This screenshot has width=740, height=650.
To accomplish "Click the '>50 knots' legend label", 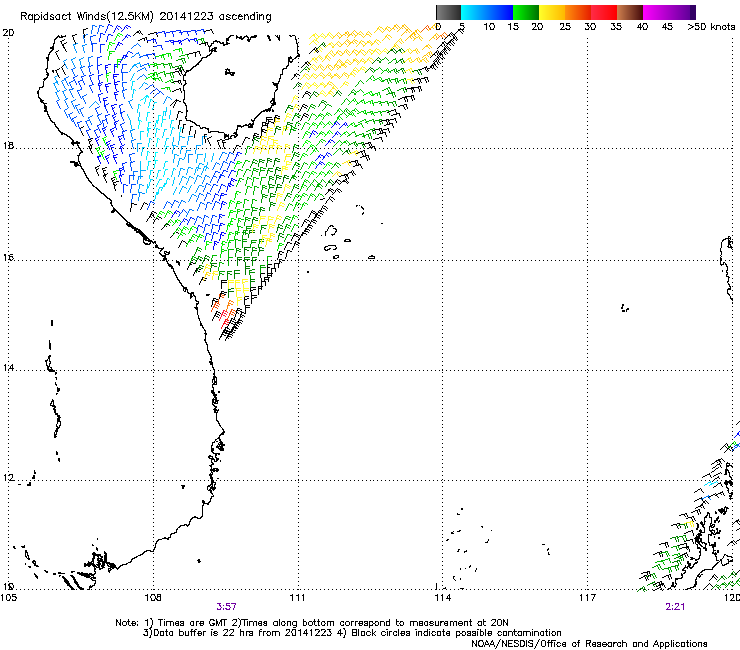I will (x=711, y=27).
